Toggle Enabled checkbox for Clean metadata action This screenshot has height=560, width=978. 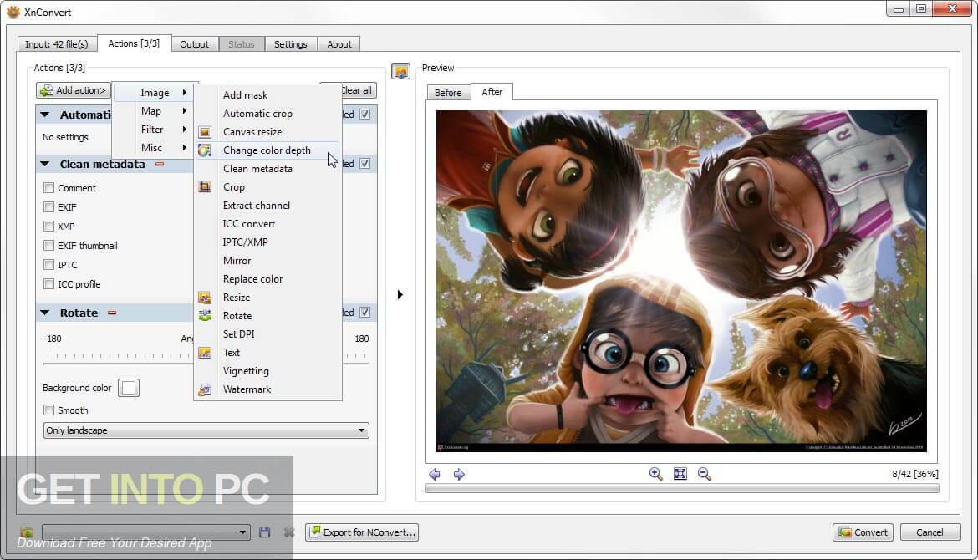pyautogui.click(x=365, y=163)
